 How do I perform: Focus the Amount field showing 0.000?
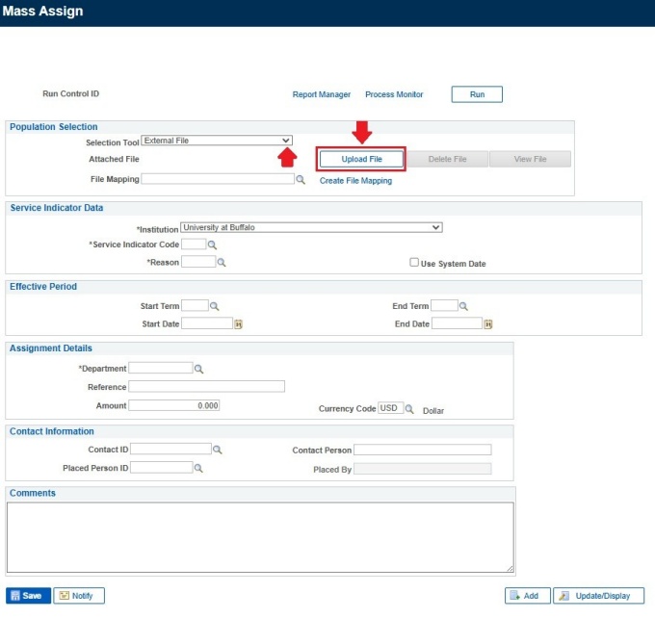pos(173,405)
